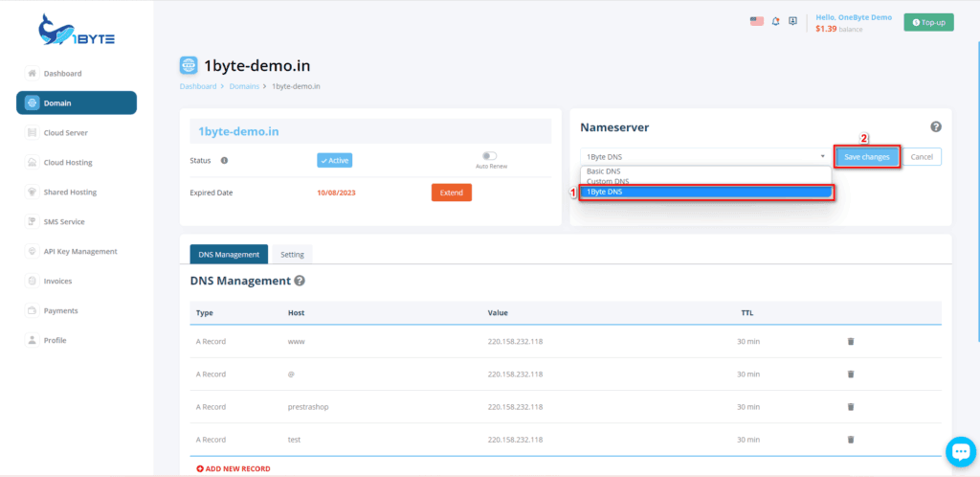This screenshot has width=980, height=477.
Task: Click the Active status badge
Action: pyautogui.click(x=334, y=161)
